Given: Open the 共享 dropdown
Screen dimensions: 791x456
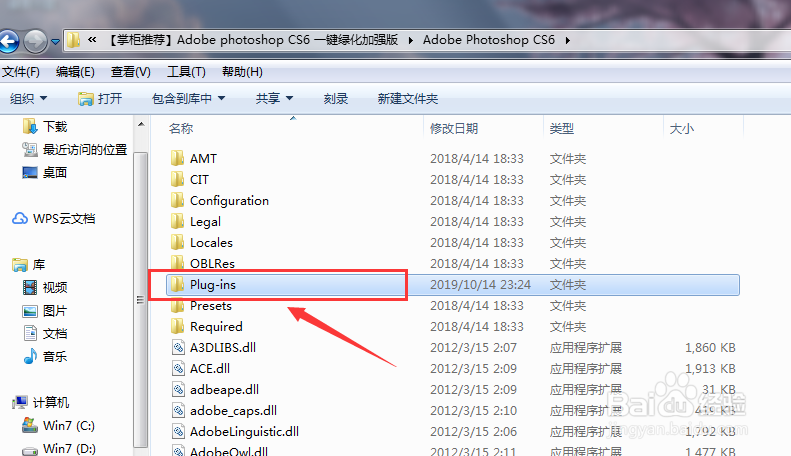Looking at the screenshot, I should (274, 98).
